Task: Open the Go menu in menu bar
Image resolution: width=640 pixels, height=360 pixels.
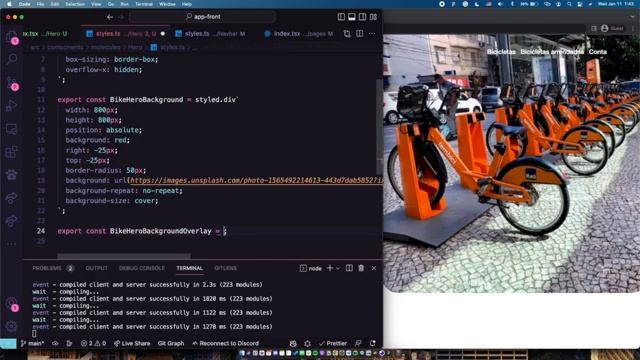Action: tap(111, 4)
